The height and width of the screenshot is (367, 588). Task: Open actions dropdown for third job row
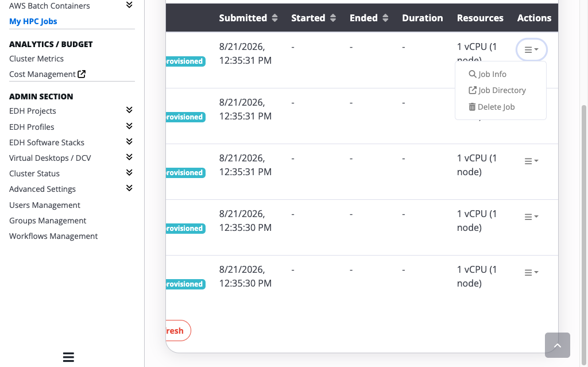(531, 161)
